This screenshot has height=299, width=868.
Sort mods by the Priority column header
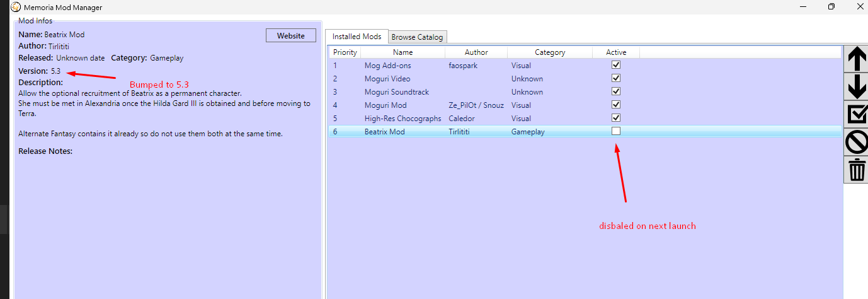pyautogui.click(x=345, y=52)
